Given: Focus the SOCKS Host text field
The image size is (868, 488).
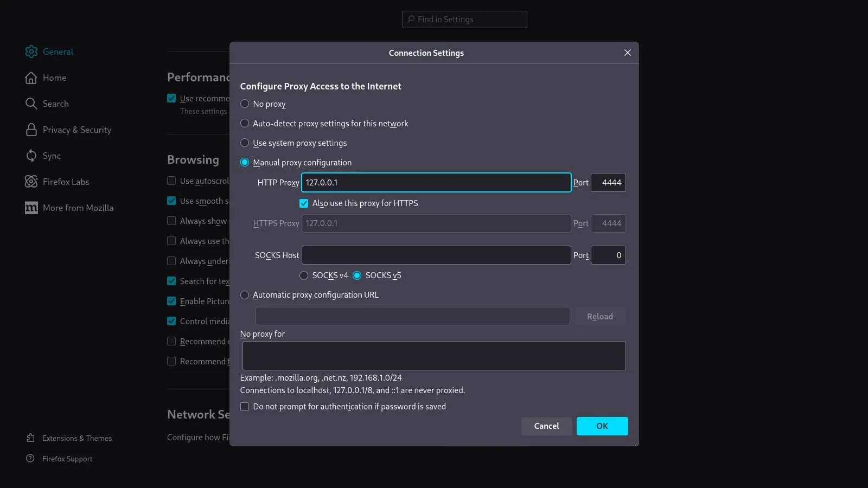Looking at the screenshot, I should click(436, 255).
